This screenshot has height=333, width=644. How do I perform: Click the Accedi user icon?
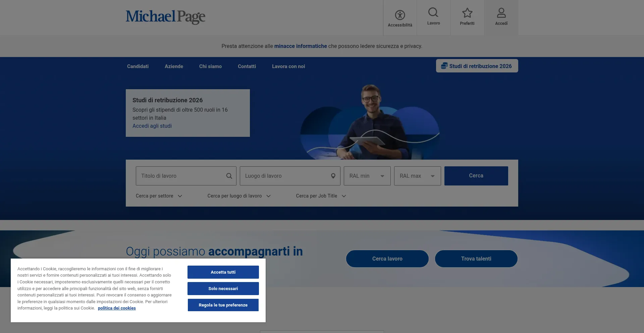pyautogui.click(x=501, y=13)
